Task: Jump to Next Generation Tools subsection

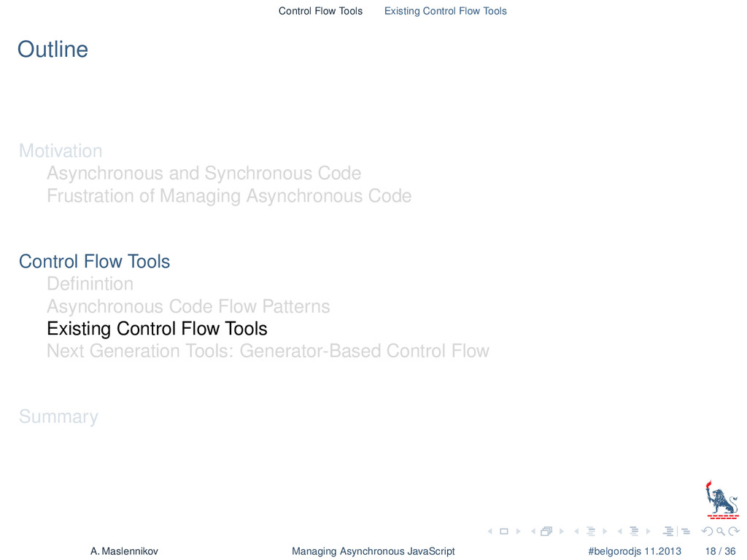Action: (268, 351)
